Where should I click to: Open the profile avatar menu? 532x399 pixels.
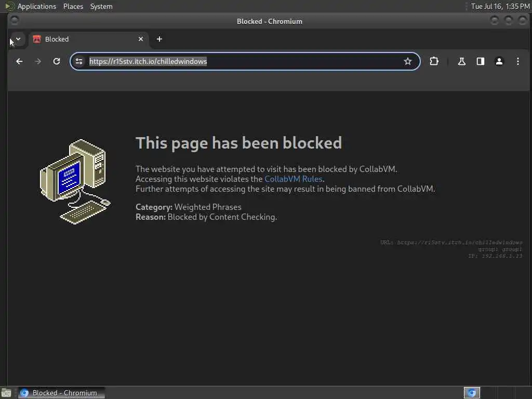[x=499, y=61]
